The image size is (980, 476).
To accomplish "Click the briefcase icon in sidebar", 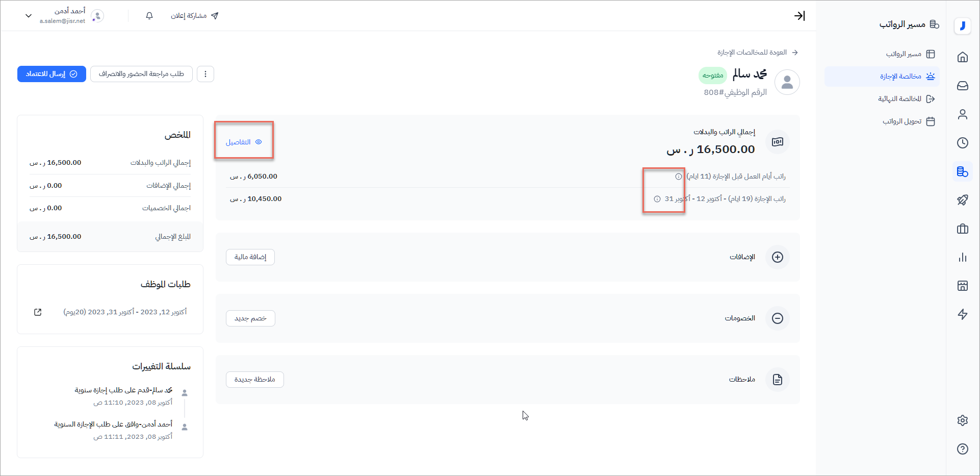I will pyautogui.click(x=962, y=229).
